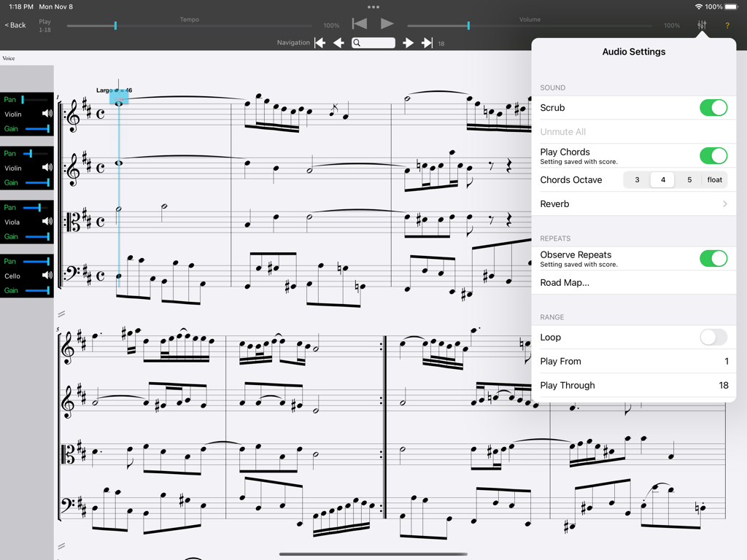Image resolution: width=747 pixels, height=560 pixels.
Task: Click the magnifier search icon in Navigation
Action: pyautogui.click(x=360, y=42)
